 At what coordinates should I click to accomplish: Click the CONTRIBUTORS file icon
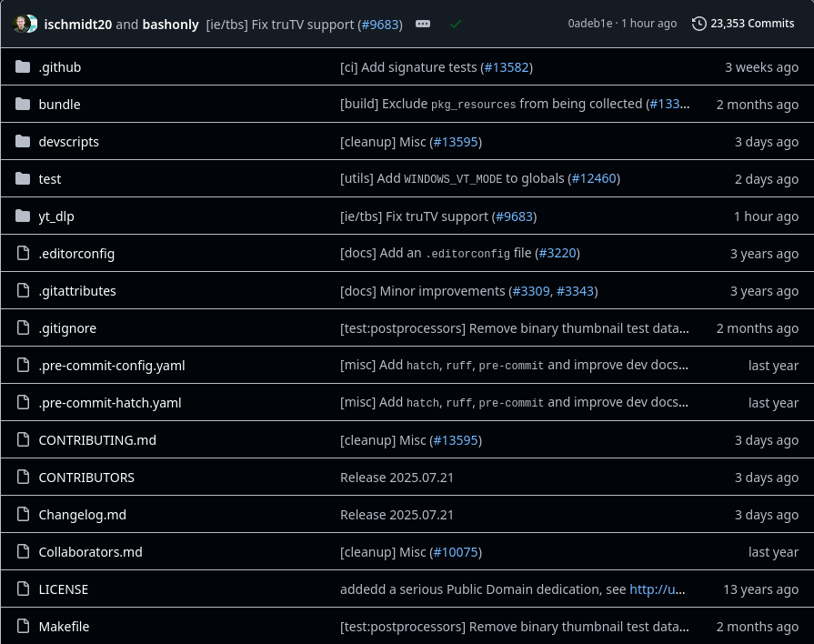[23, 478]
